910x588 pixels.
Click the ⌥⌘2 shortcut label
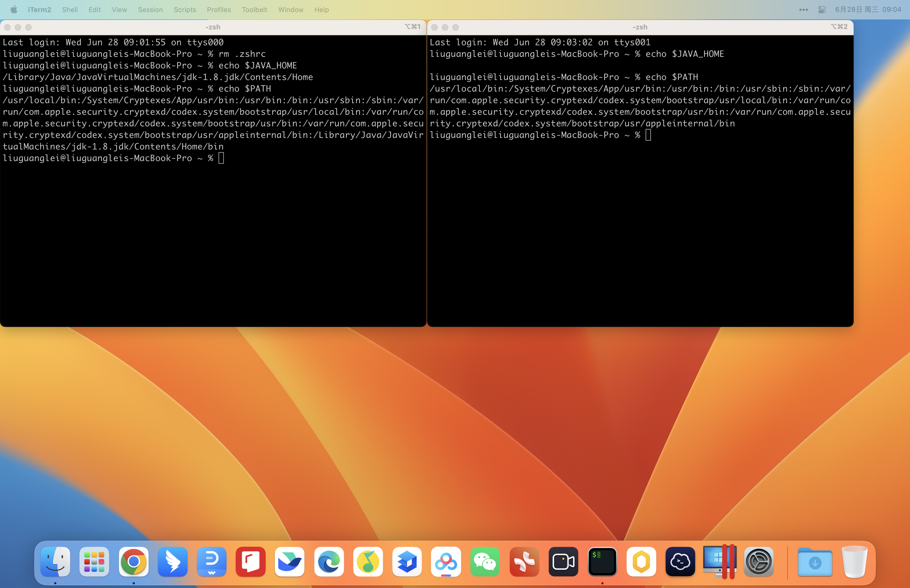click(x=839, y=27)
